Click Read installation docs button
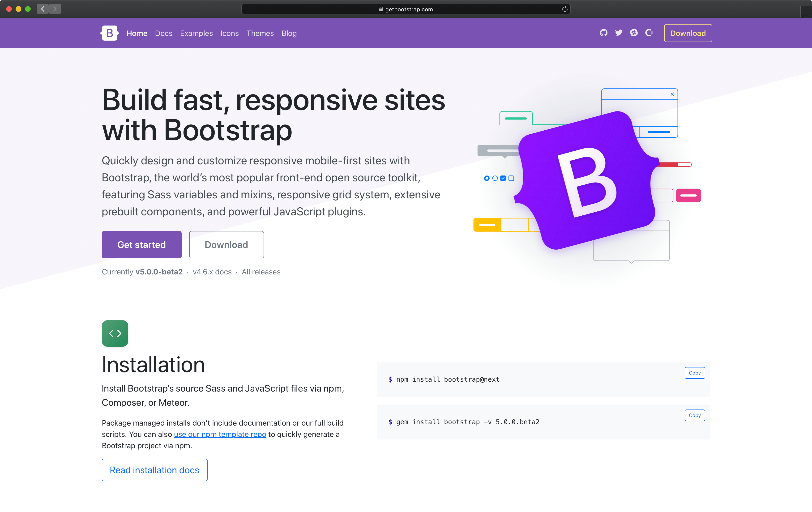 tap(154, 470)
